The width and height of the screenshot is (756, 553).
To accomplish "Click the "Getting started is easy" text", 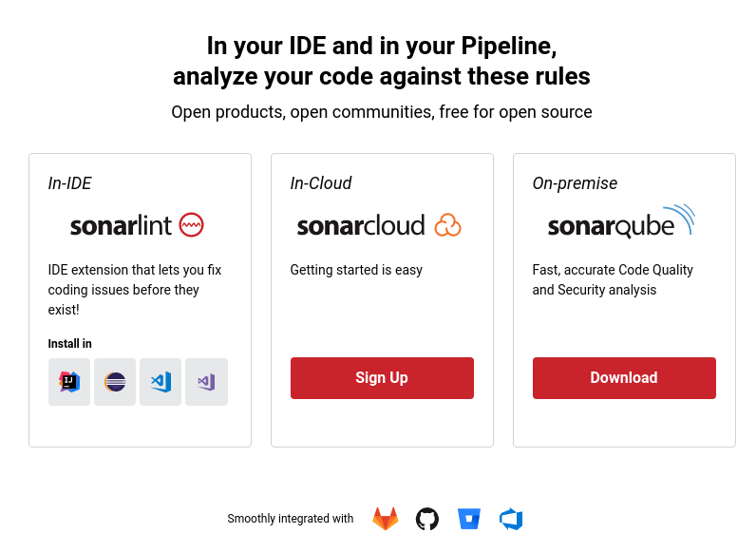I will [x=356, y=270].
